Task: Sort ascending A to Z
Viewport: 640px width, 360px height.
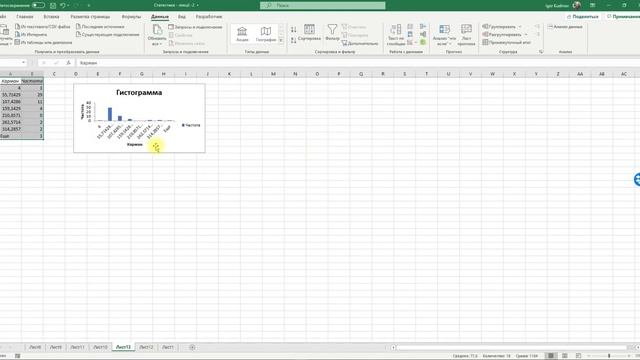Action: click(x=293, y=29)
